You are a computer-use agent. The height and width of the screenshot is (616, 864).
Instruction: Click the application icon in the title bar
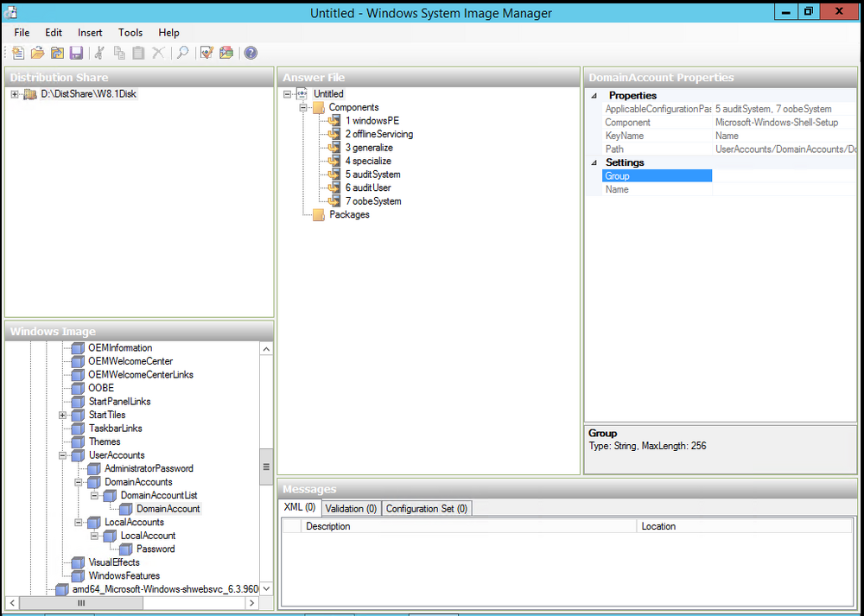10,11
